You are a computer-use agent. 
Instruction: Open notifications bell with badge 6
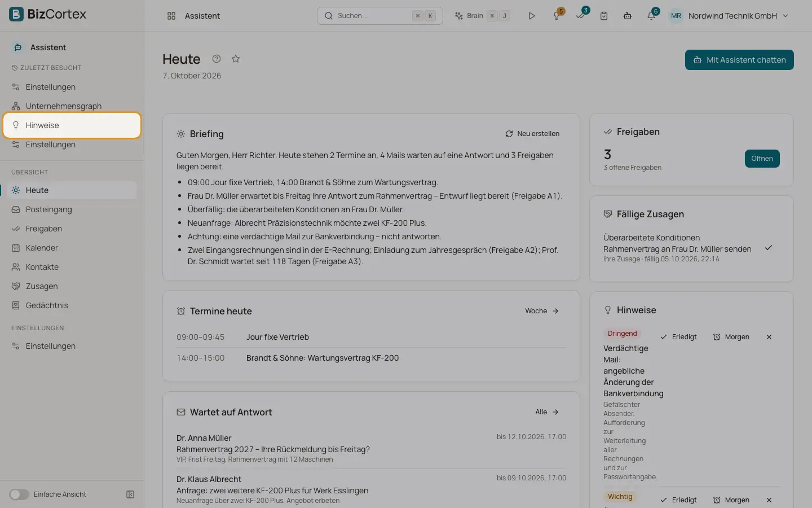(651, 16)
